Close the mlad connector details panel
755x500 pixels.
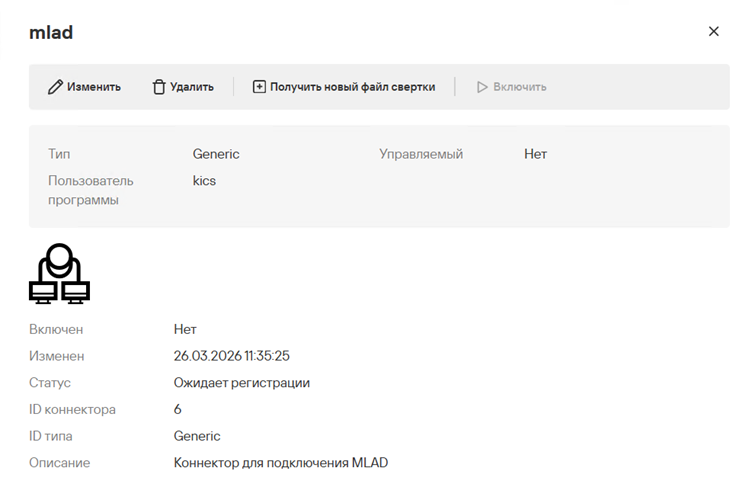tap(713, 31)
